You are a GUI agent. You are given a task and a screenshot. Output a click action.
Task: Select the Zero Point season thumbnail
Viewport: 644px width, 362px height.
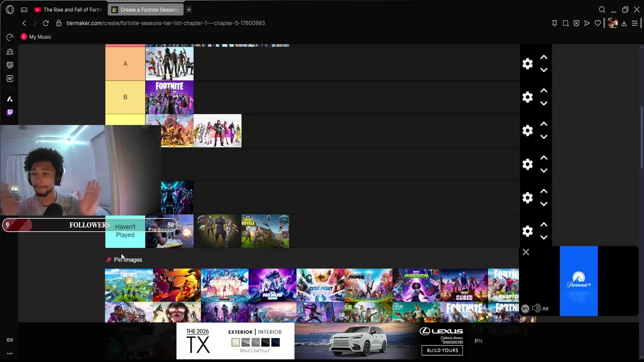(x=320, y=285)
